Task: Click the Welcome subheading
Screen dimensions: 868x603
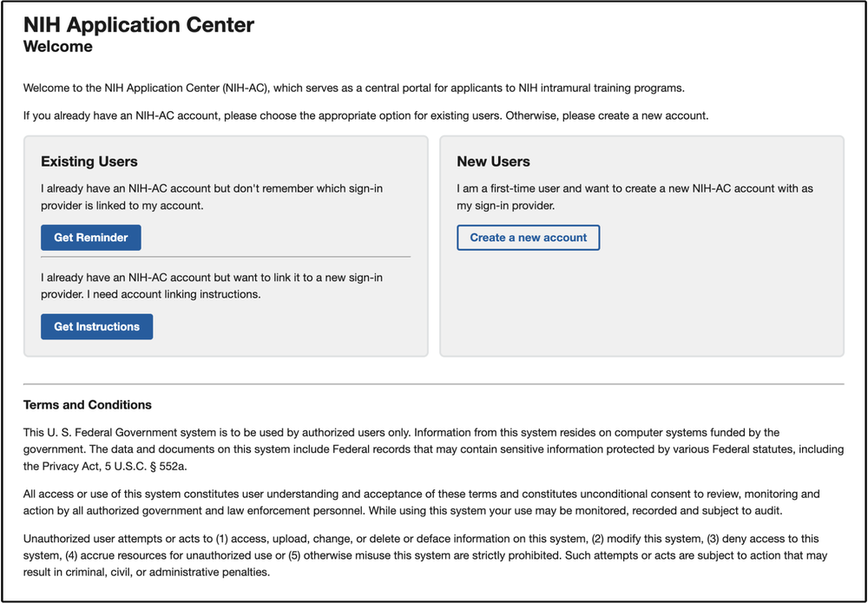Action: point(57,46)
